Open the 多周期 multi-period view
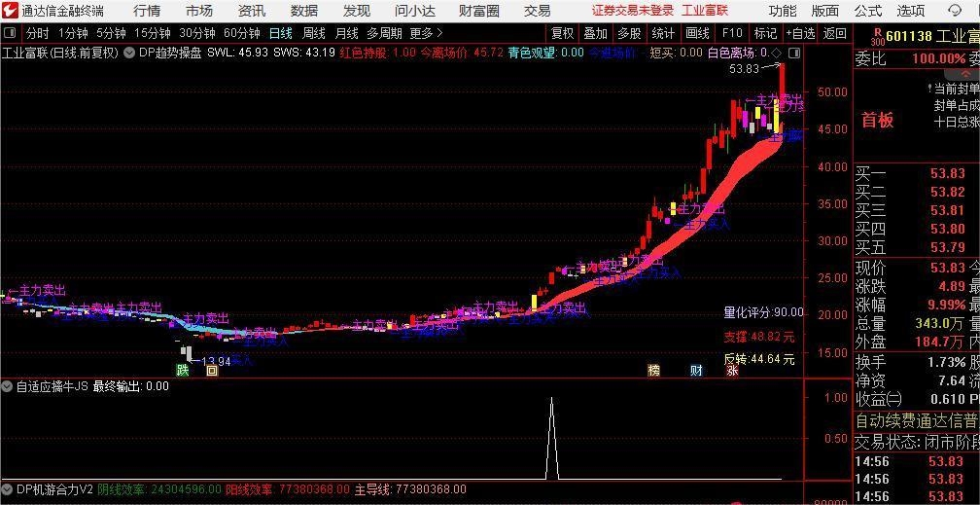Image resolution: width=980 pixels, height=505 pixels. coord(384,33)
